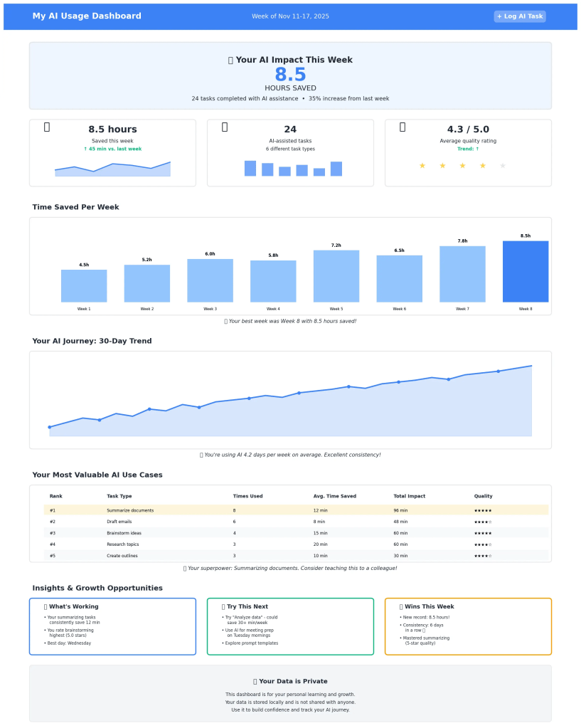
Task: Sort table by Times Used column header
Action: pyautogui.click(x=247, y=496)
